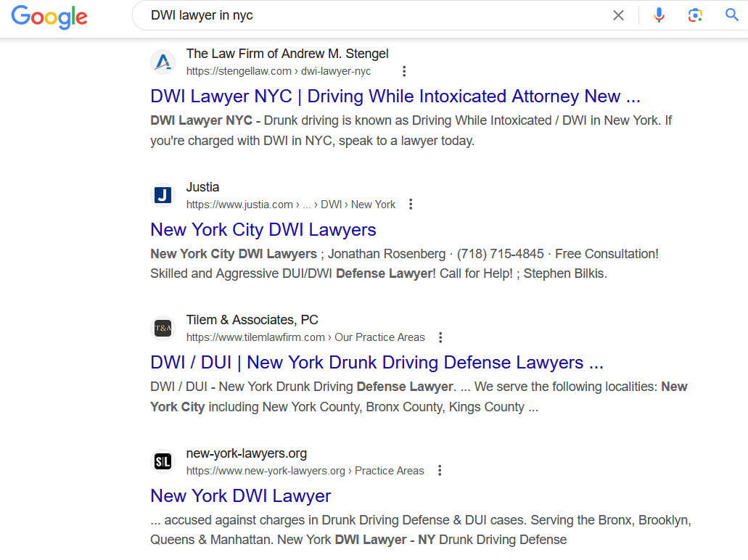Image resolution: width=748 pixels, height=560 pixels.
Task: Open more options for new-york-lawyers.org result
Action: pyautogui.click(x=440, y=470)
